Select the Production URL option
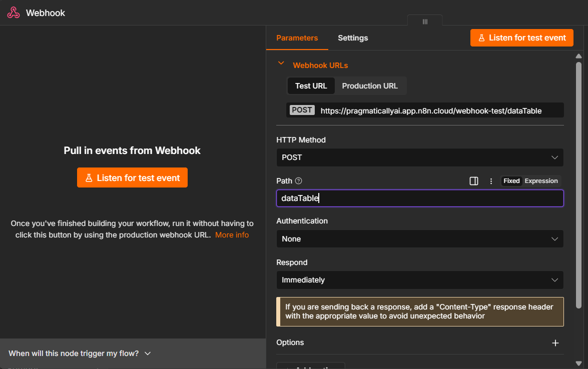 click(370, 86)
